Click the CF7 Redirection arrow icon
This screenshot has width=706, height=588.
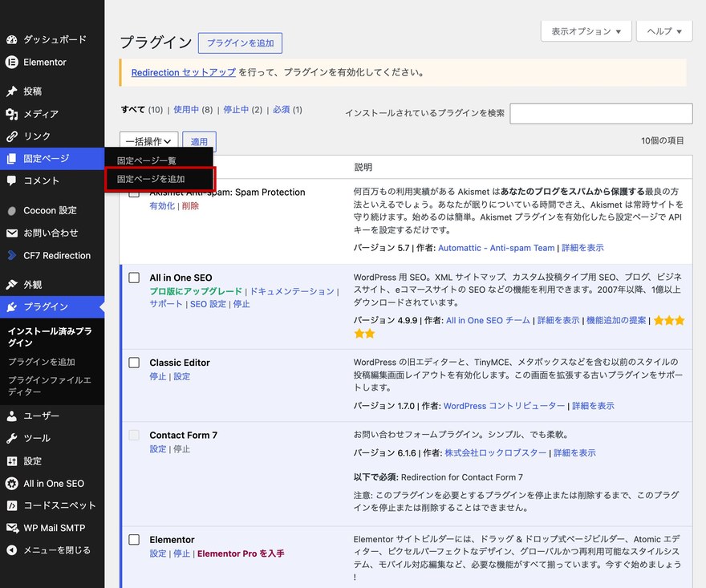12,255
